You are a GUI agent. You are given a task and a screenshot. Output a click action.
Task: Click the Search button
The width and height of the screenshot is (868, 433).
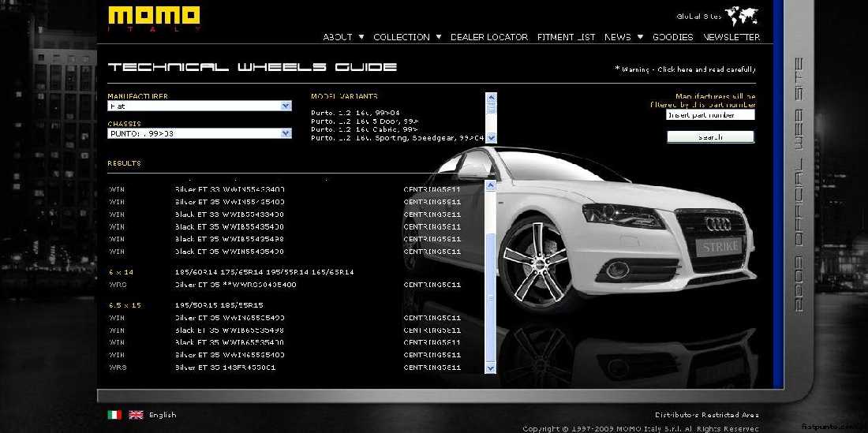710,137
